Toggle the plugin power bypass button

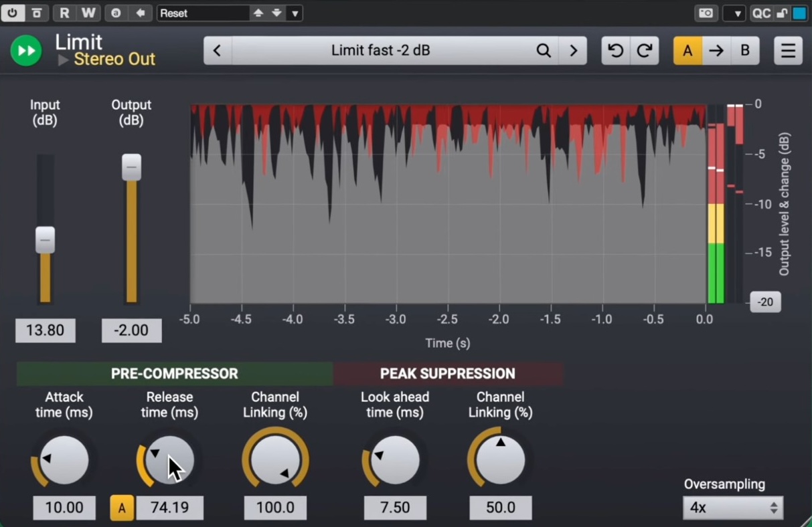tap(13, 13)
